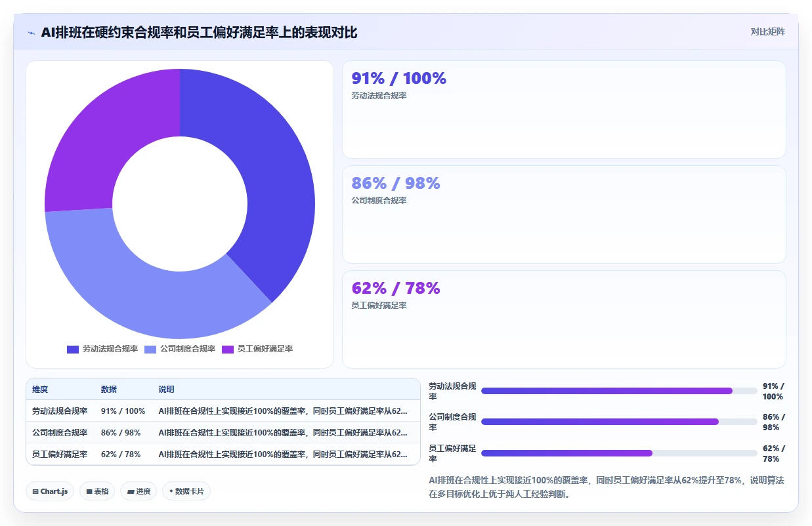
Task: Click the 86% / 98% table cell
Action: pos(121,433)
